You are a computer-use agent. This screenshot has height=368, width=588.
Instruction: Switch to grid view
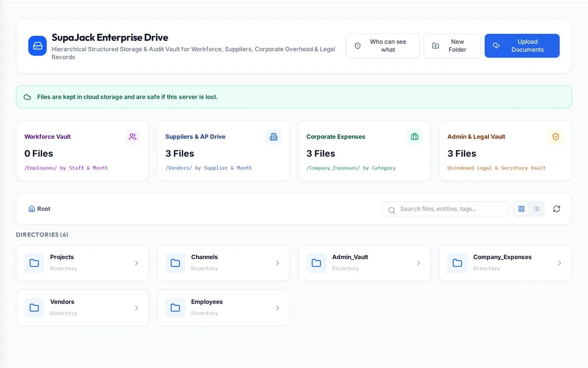click(x=521, y=209)
